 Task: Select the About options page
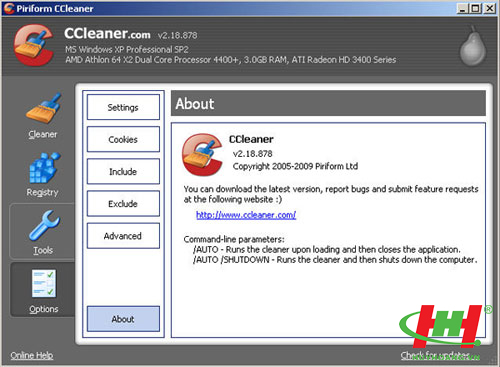coord(123,319)
